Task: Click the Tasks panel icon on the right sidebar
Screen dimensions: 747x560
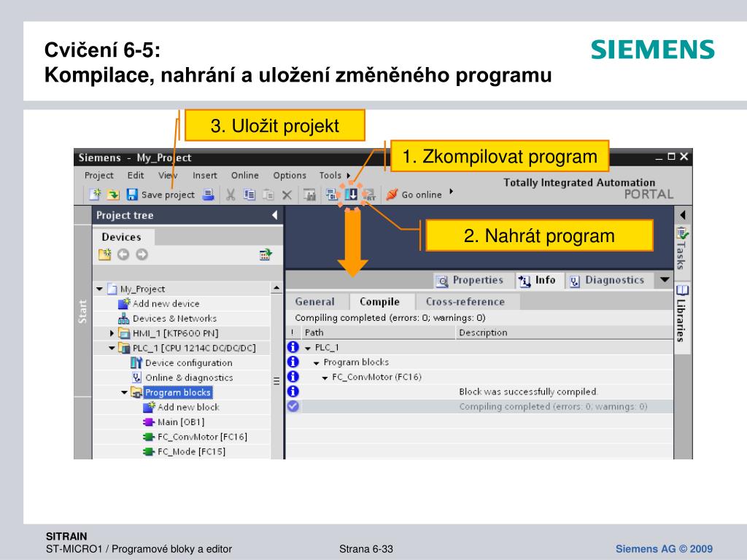Action: [682, 233]
